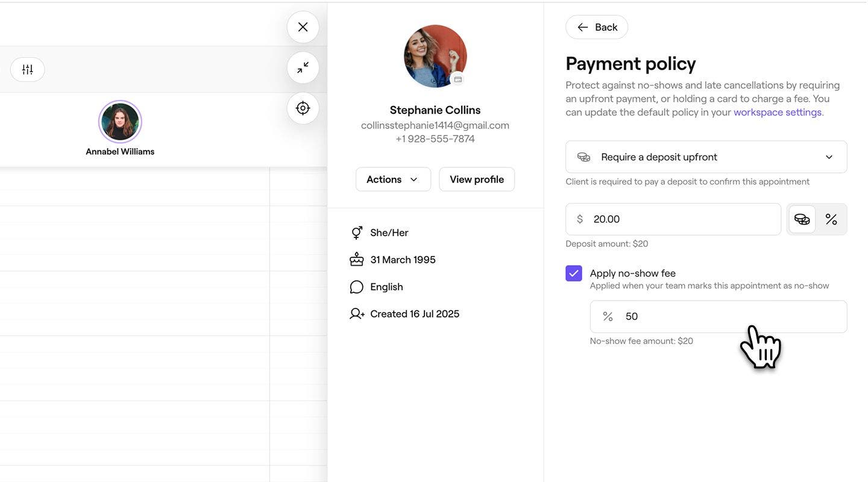The width and height of the screenshot is (868, 482).
Task: Close the client panel with X icon
Action: [x=303, y=27]
